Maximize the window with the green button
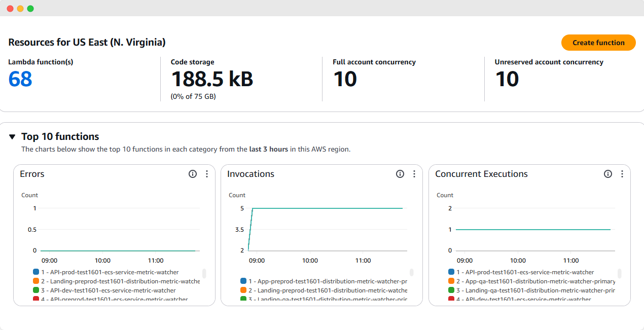Viewport: 644px width, 330px height. click(x=30, y=9)
